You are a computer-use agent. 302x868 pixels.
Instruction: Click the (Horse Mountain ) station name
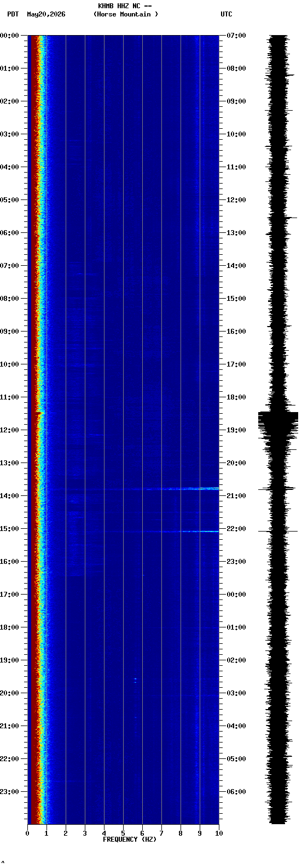[126, 14]
